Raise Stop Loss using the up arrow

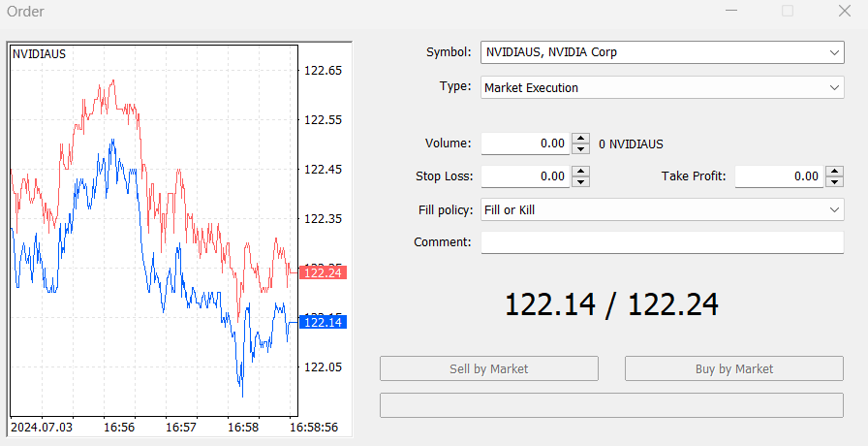pyautogui.click(x=580, y=172)
